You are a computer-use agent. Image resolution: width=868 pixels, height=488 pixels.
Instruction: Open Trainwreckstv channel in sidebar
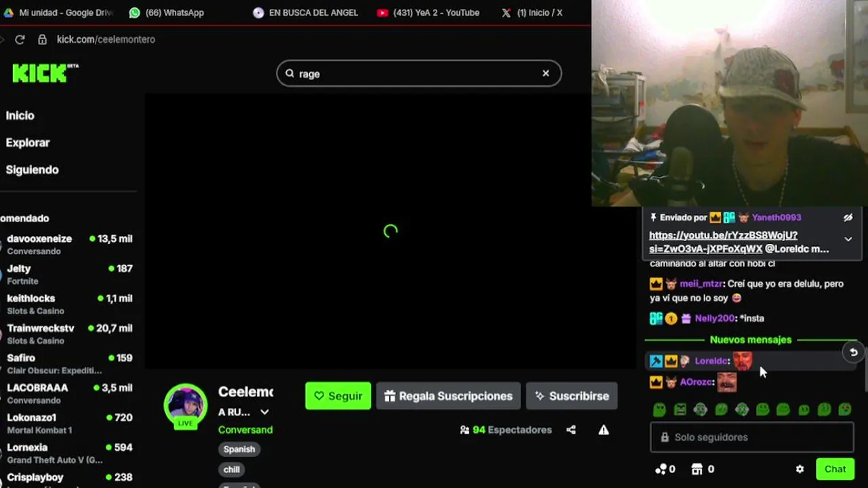point(68,333)
